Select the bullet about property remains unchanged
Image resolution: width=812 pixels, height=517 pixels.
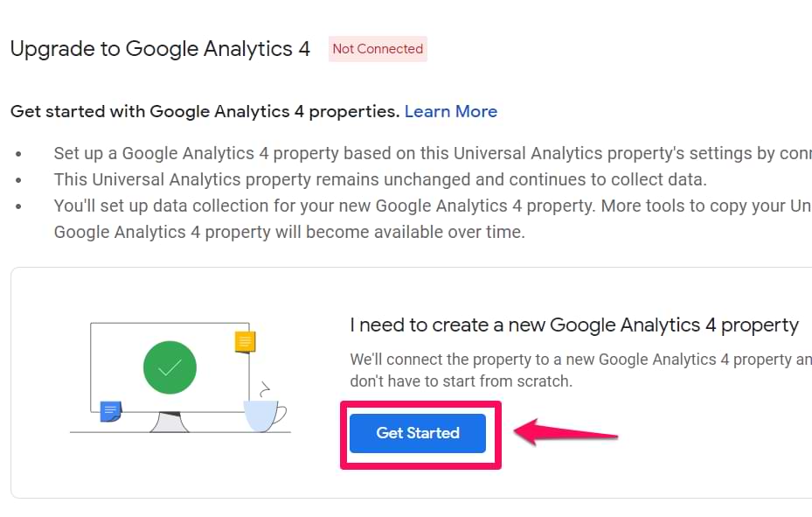[x=380, y=179]
